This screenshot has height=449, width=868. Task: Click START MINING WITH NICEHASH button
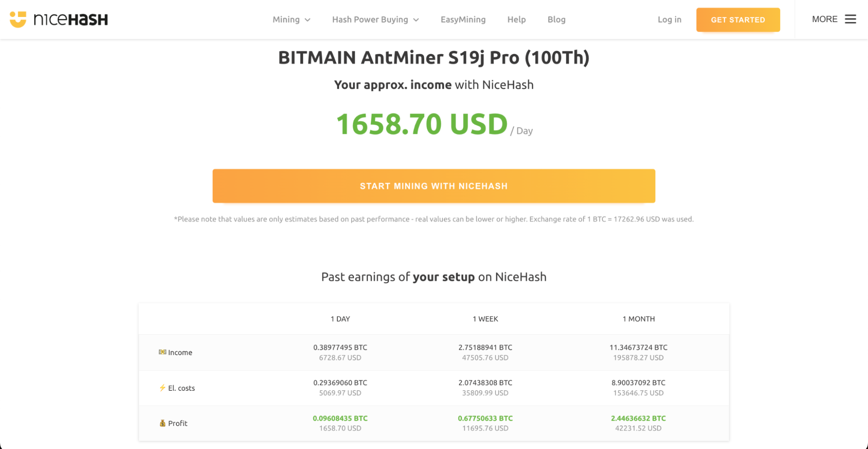pyautogui.click(x=434, y=186)
